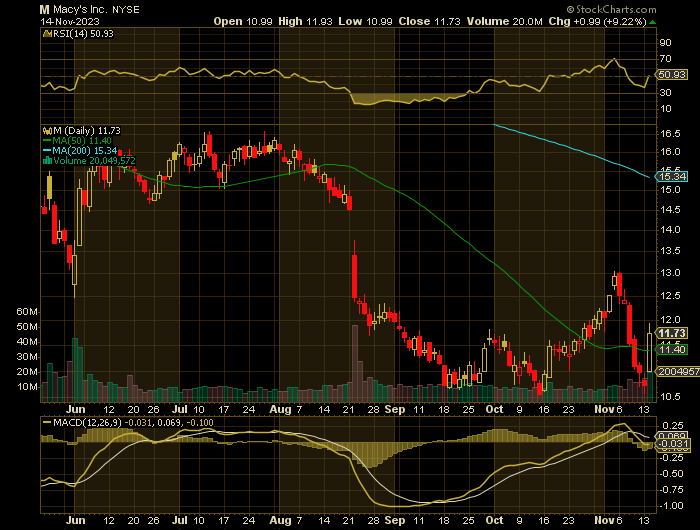Click the Volume 20,049,572 legend text
The height and width of the screenshot is (530, 700).
(x=94, y=161)
